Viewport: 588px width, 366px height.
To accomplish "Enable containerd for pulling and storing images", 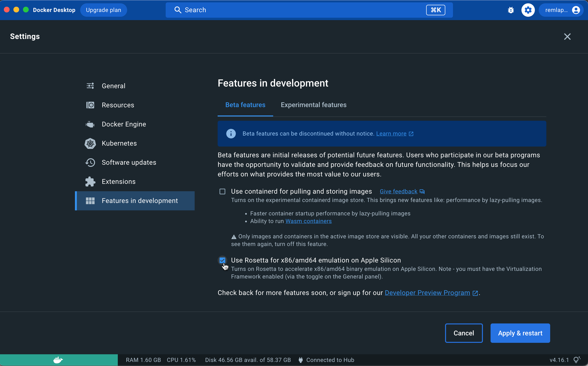I will click(x=222, y=191).
